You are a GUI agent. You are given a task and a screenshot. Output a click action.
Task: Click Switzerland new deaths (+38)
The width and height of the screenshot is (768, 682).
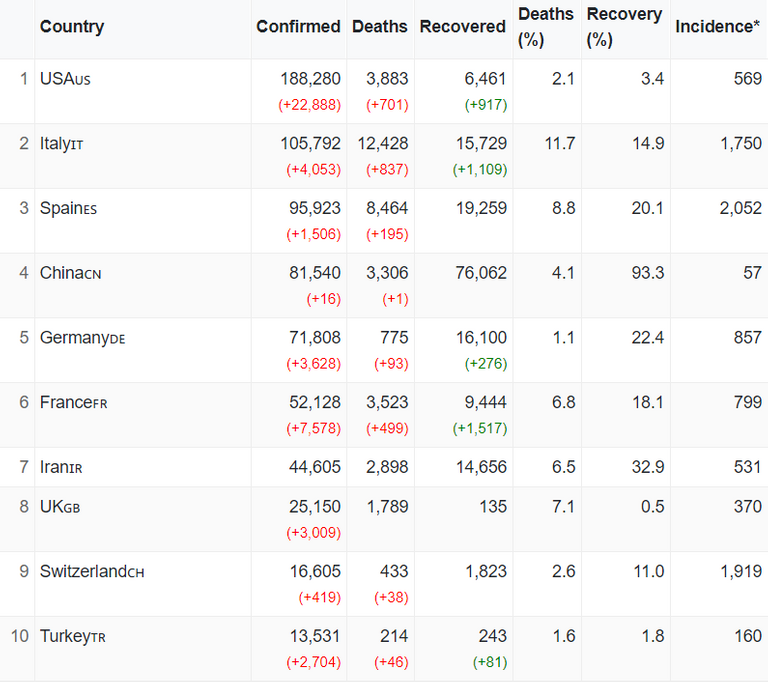[391, 597]
